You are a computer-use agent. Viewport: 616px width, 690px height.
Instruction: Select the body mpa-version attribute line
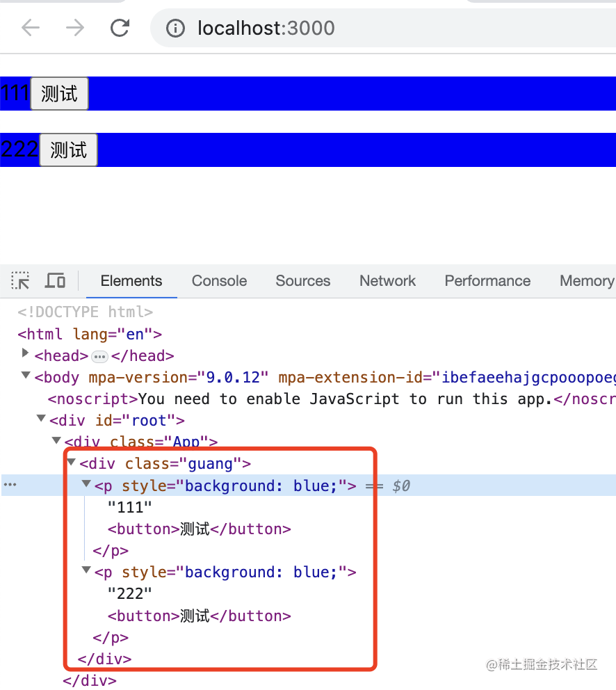tap(325, 378)
